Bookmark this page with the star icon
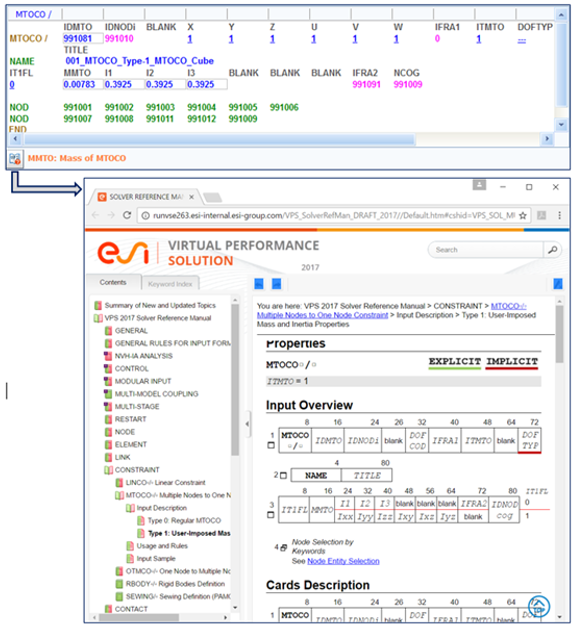Viewport: 573px width, 626px height. pyautogui.click(x=523, y=216)
